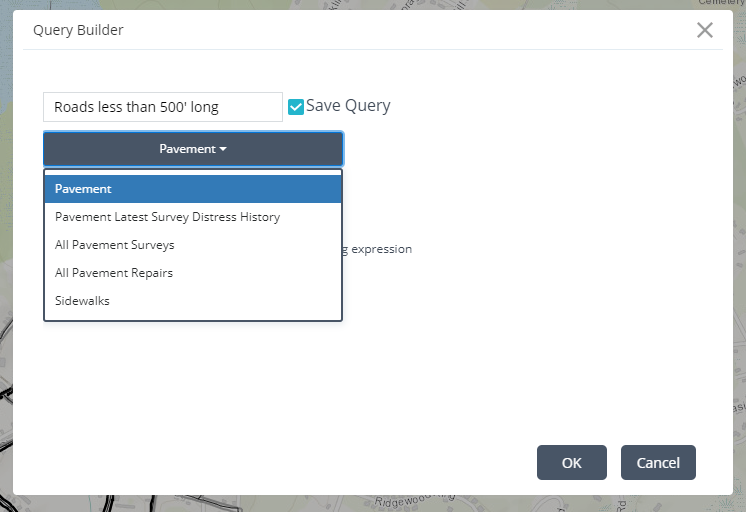The width and height of the screenshot is (746, 512).
Task: Click the query name input field
Action: (x=163, y=107)
